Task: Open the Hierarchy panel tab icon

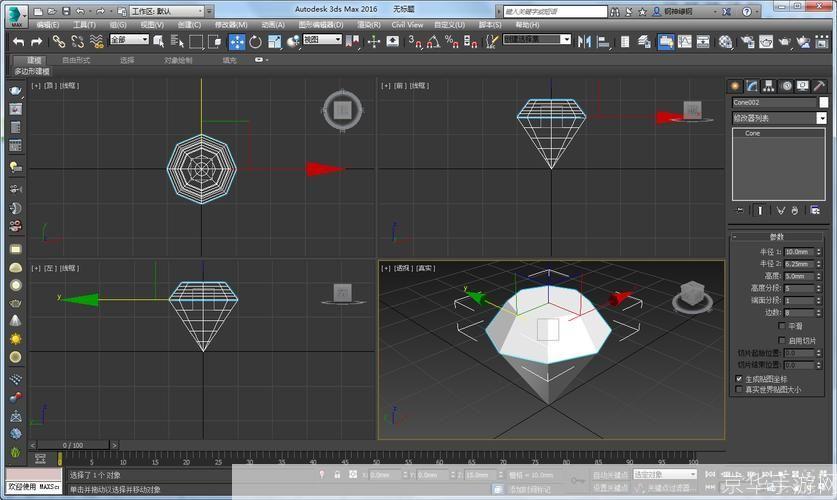Action: tap(769, 86)
